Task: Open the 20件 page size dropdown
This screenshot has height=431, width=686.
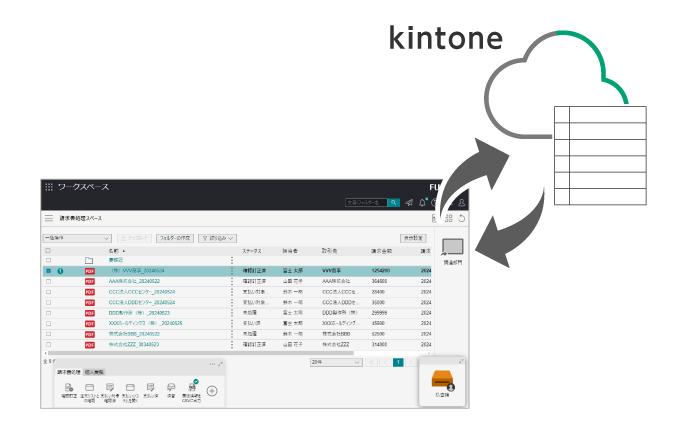Action: 336,362
